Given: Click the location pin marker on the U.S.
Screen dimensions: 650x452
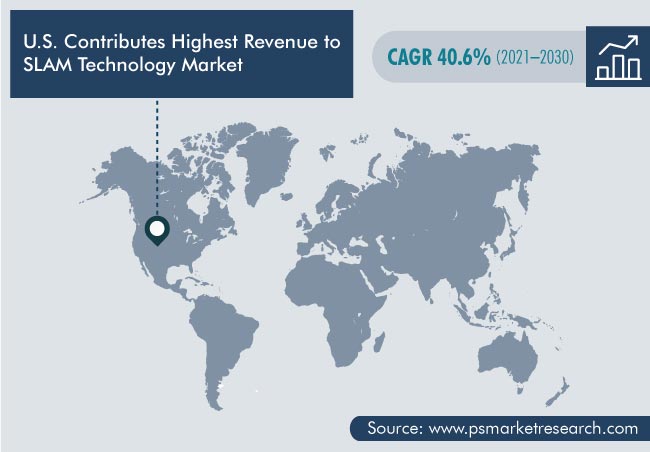Looking at the screenshot, I should (157, 230).
